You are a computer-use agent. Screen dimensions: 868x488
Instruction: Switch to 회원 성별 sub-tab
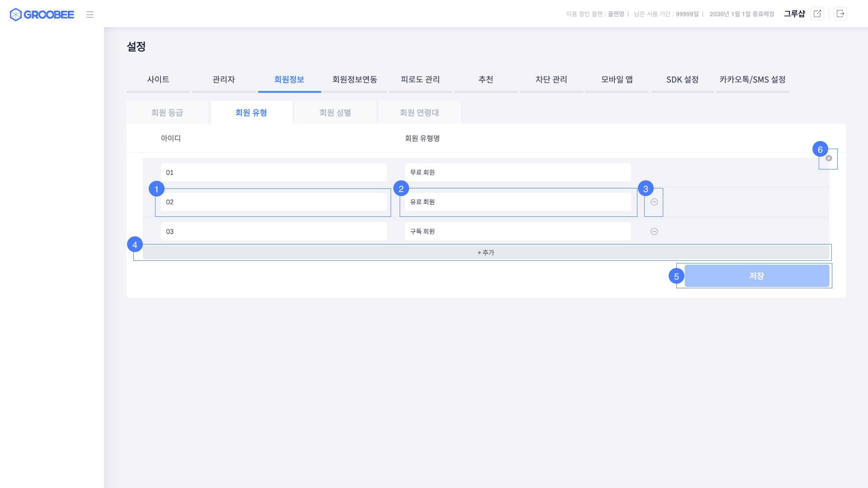coord(335,113)
